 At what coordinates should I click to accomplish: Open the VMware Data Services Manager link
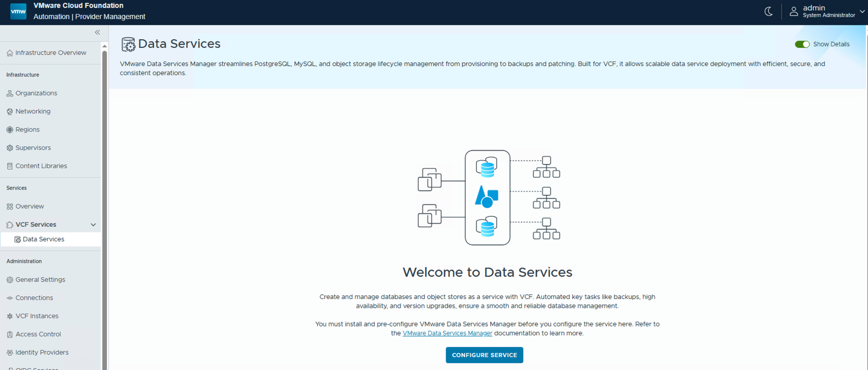(447, 333)
